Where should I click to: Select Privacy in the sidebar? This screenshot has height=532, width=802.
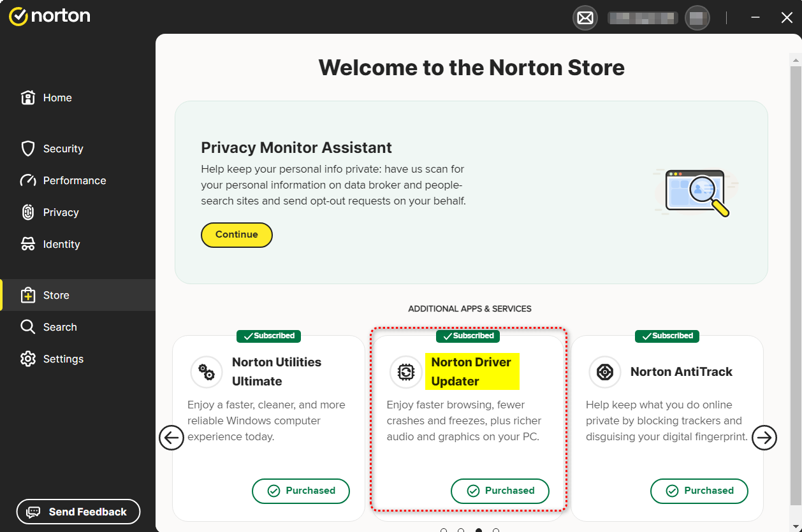(61, 212)
